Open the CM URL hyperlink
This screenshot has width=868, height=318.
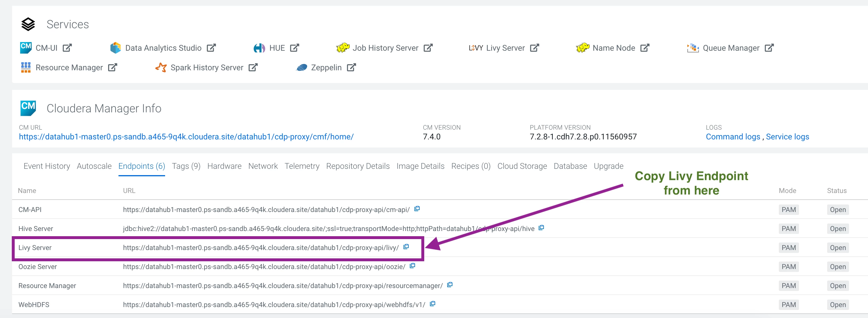tap(186, 137)
